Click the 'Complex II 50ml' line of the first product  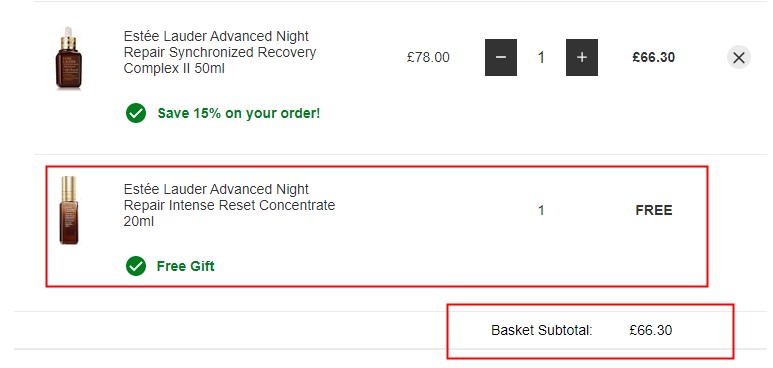click(174, 69)
